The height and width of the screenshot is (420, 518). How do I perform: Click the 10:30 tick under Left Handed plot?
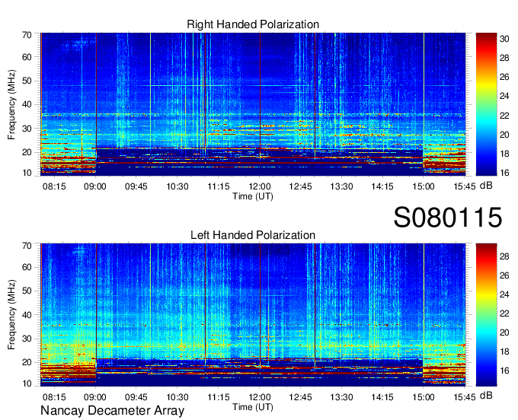[177, 397]
